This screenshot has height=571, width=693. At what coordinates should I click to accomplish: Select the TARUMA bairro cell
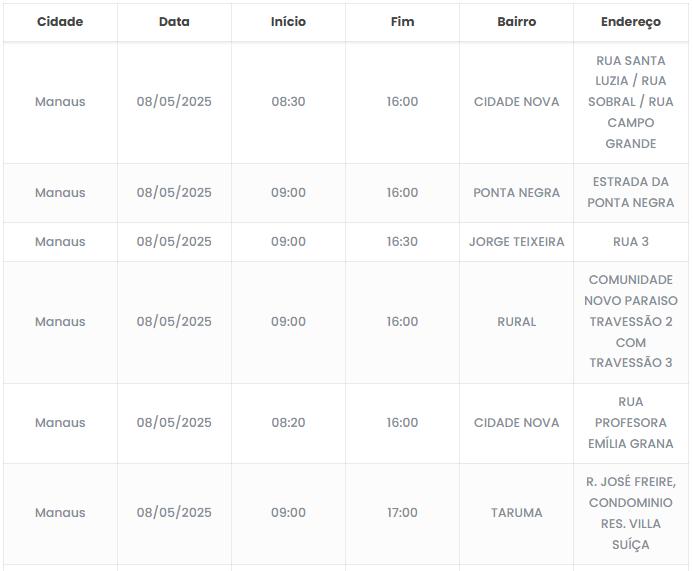[x=516, y=513]
